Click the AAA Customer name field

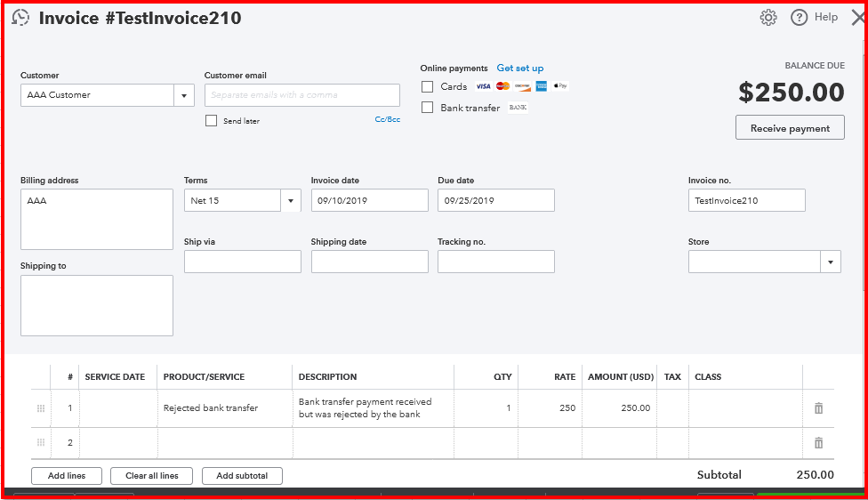[98, 95]
